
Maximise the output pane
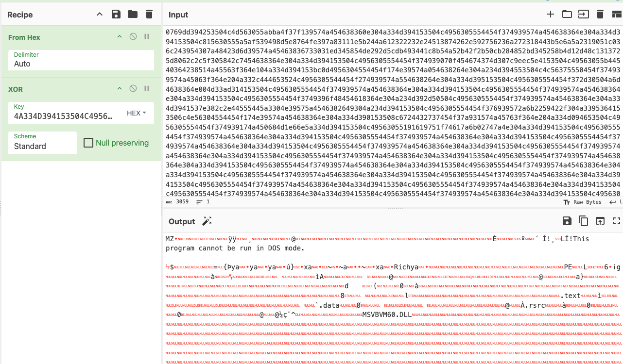point(617,221)
